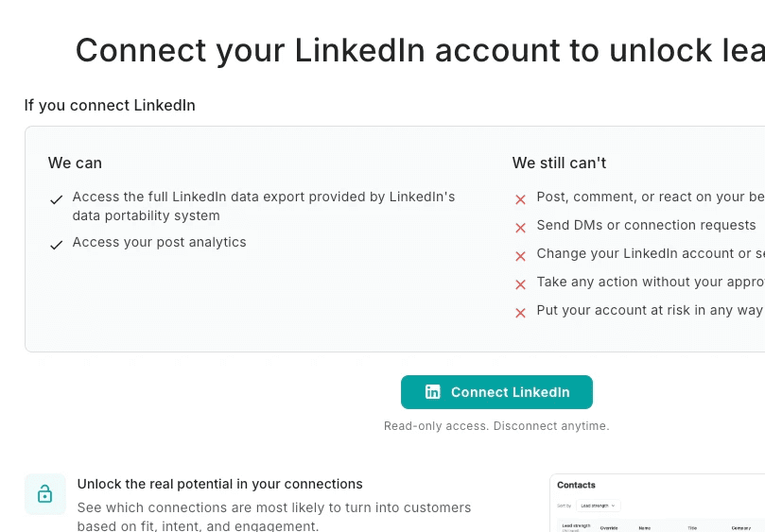Click the Override column header in preview
Viewport: 765px width, 532px height.
click(609, 528)
